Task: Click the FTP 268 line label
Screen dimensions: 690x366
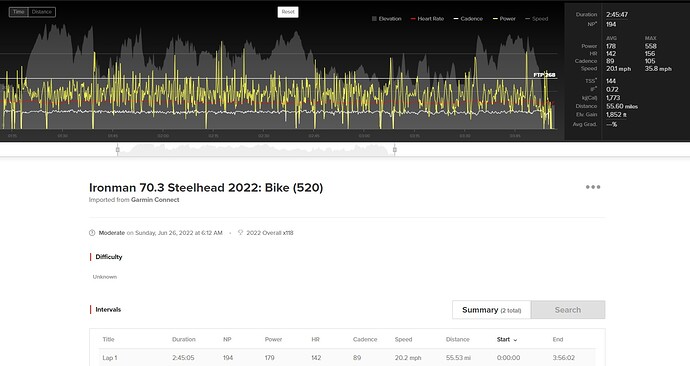Action: (544, 75)
